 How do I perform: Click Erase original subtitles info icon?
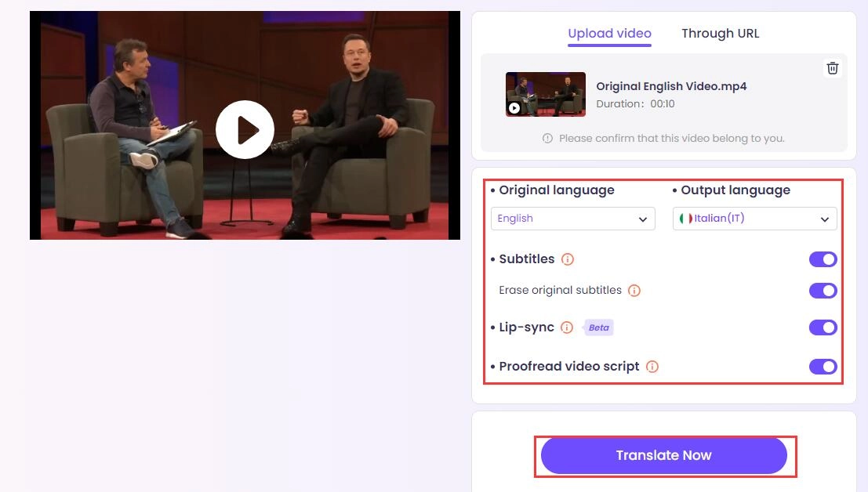[x=634, y=291]
